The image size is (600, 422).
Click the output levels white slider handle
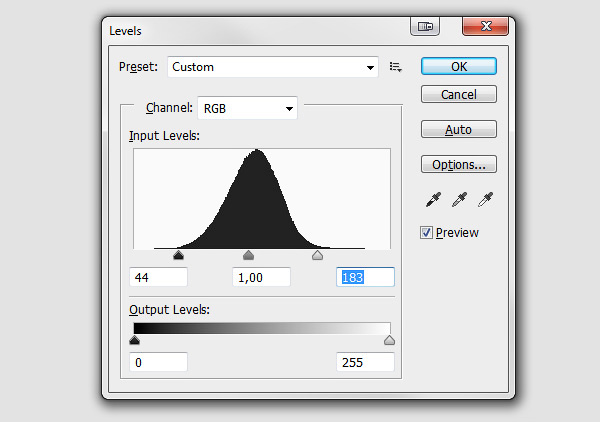pyautogui.click(x=389, y=340)
